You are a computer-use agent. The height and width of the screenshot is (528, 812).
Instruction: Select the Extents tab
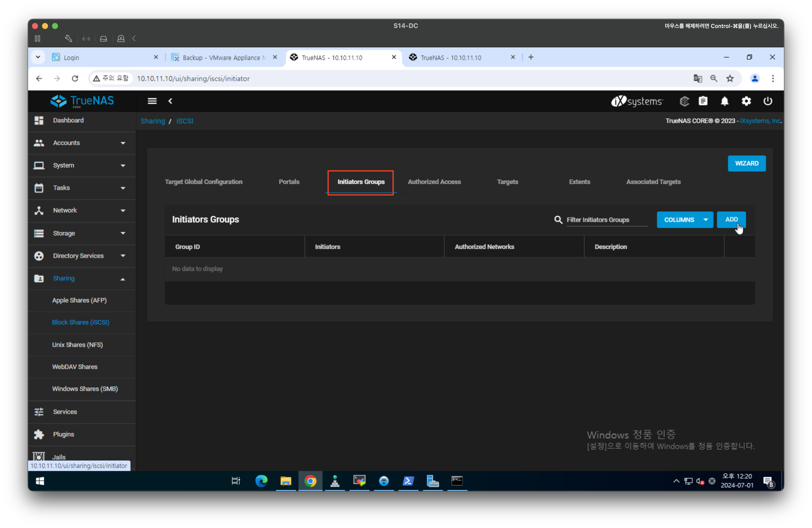(579, 182)
